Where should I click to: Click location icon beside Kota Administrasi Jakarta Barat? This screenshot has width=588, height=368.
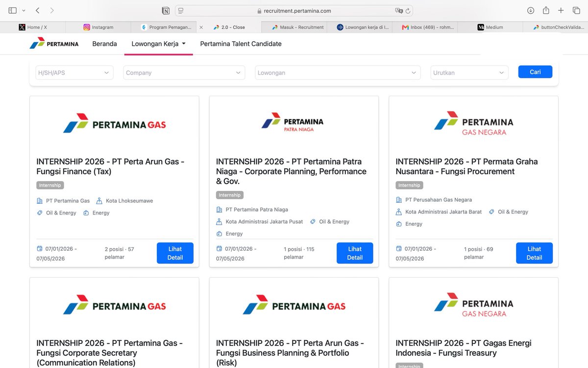click(399, 212)
